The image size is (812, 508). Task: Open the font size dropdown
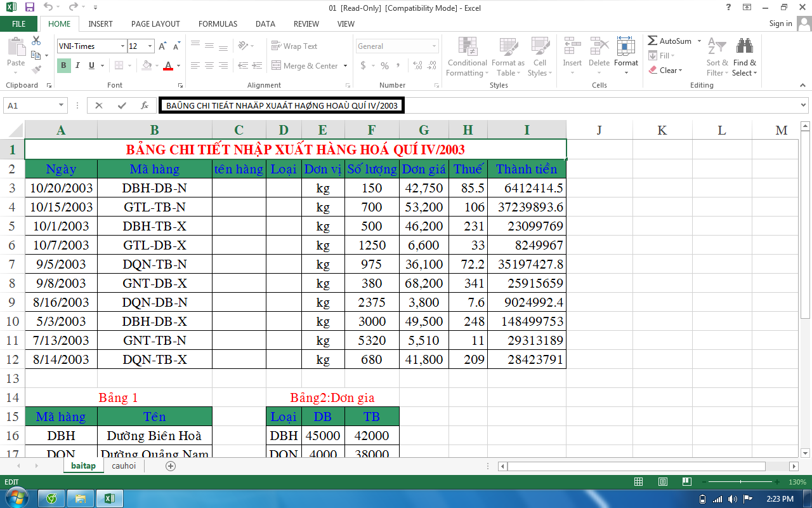[150, 46]
